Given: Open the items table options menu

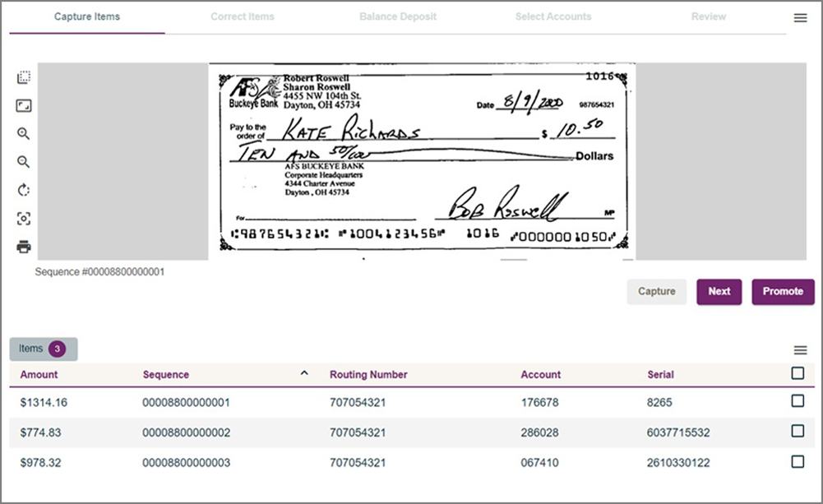Looking at the screenshot, I should 800,350.
